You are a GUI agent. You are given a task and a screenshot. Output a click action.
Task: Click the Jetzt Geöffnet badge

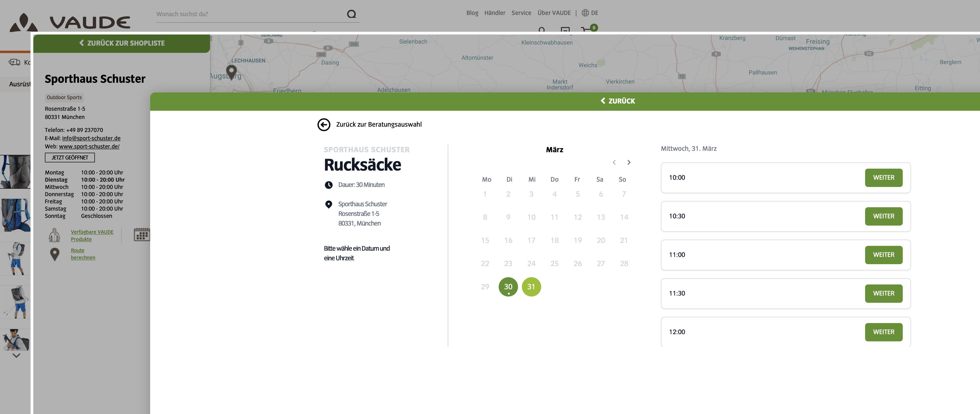(70, 157)
